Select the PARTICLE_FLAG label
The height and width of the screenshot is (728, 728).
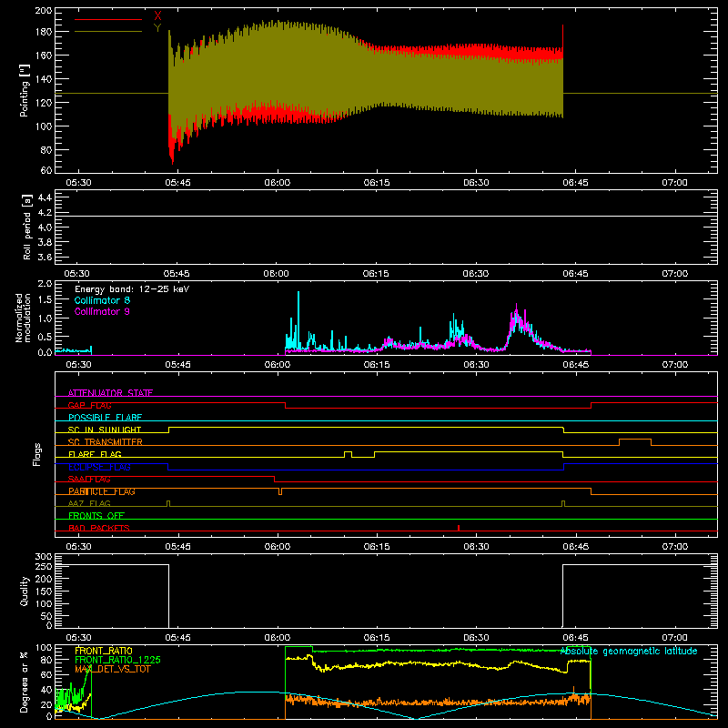102,491
